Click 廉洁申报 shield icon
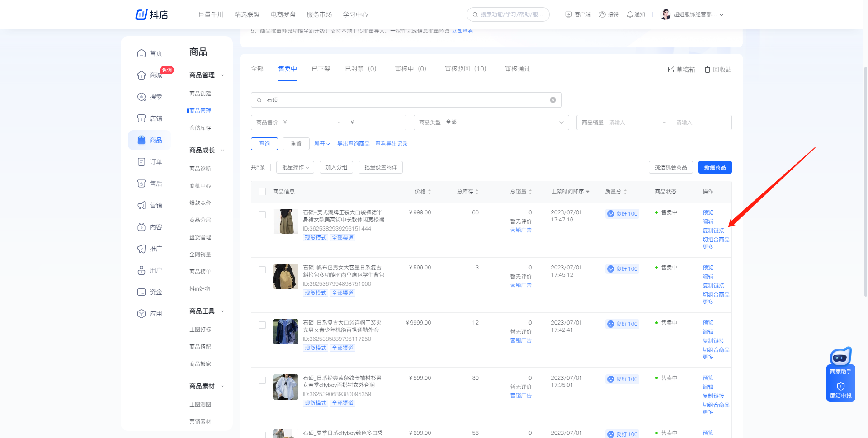This screenshot has height=438, width=868. (x=841, y=386)
